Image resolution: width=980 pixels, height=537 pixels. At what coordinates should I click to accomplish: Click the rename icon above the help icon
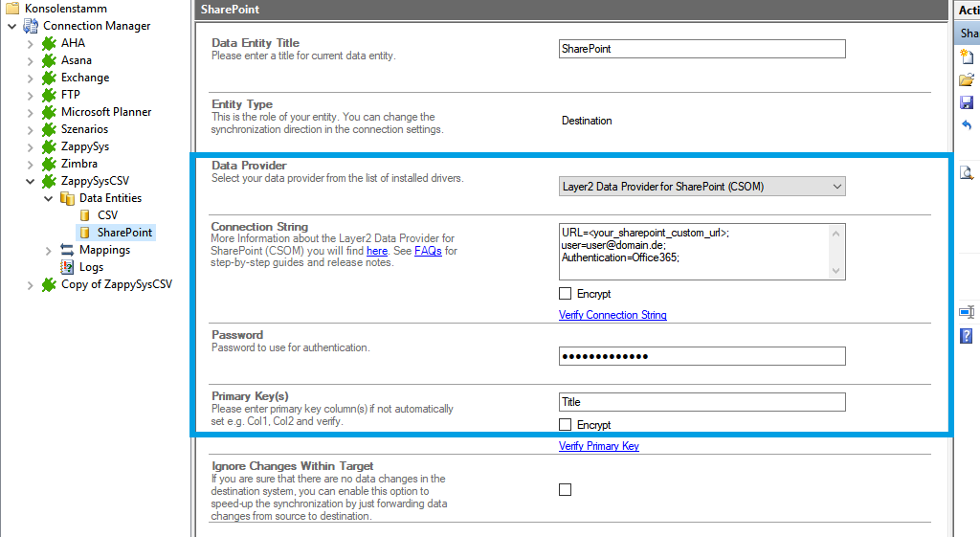pyautogui.click(x=967, y=313)
